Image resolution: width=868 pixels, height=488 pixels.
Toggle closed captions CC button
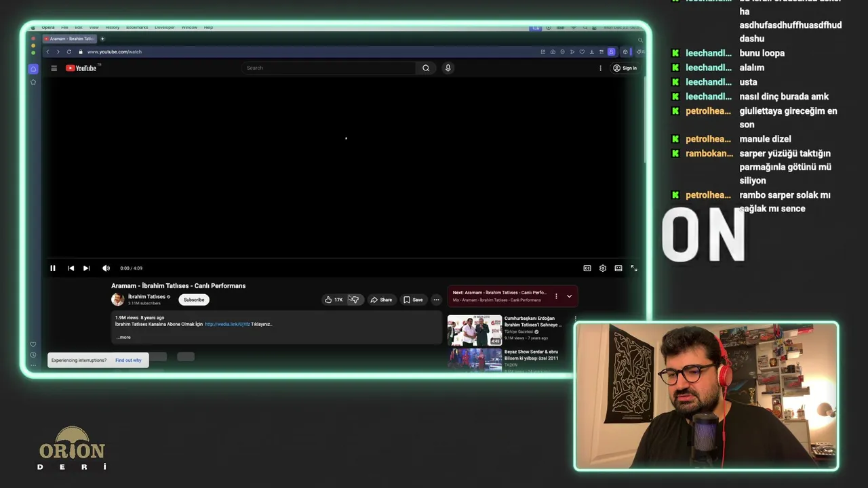pos(587,268)
